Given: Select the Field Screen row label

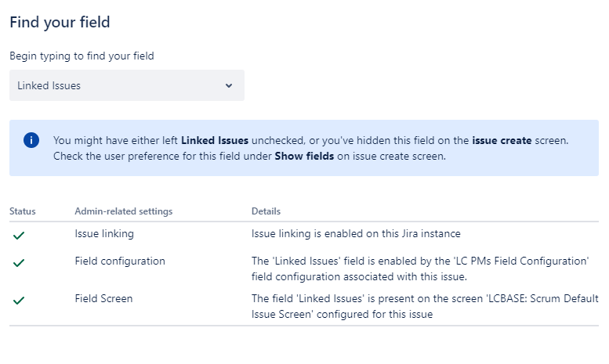Looking at the screenshot, I should coord(103,298).
